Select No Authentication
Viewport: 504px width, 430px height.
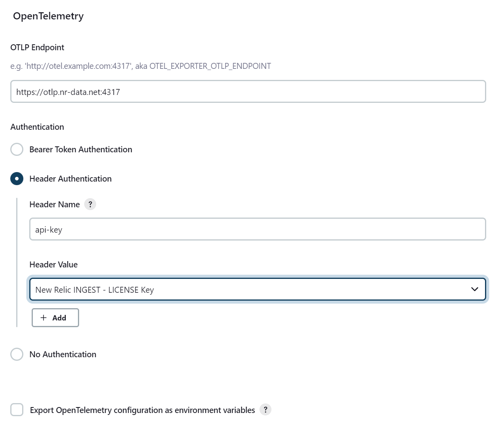(x=17, y=354)
